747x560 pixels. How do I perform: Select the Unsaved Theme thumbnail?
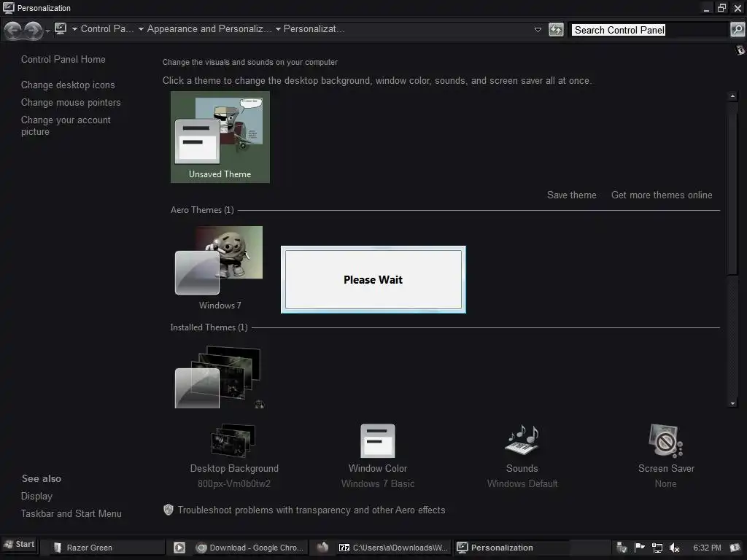point(220,137)
